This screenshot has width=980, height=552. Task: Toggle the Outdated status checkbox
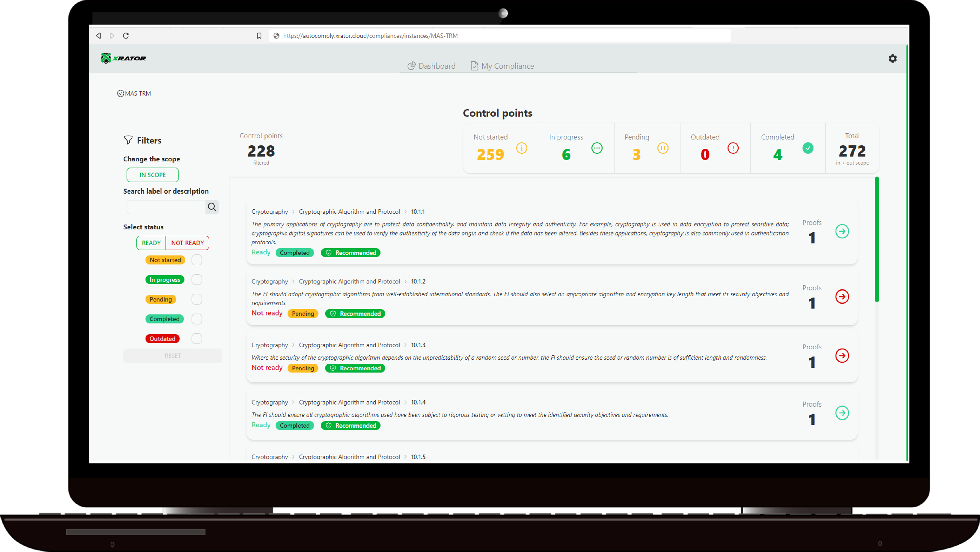[x=197, y=338]
